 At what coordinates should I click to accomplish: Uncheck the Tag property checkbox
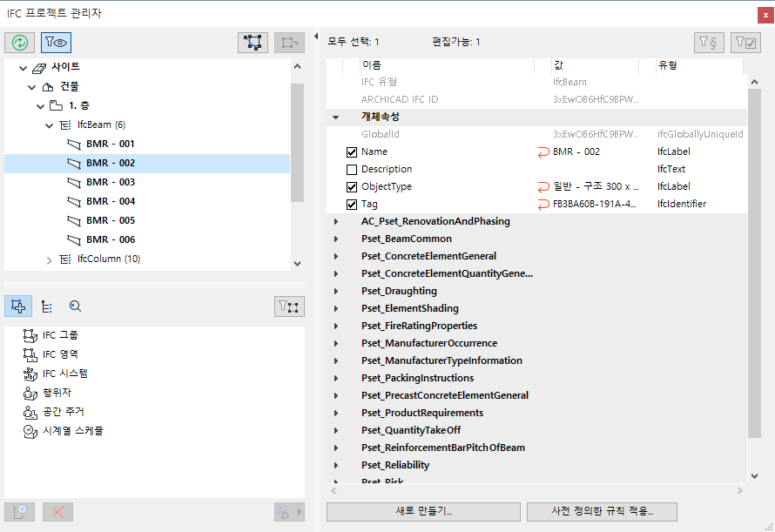pyautogui.click(x=352, y=205)
